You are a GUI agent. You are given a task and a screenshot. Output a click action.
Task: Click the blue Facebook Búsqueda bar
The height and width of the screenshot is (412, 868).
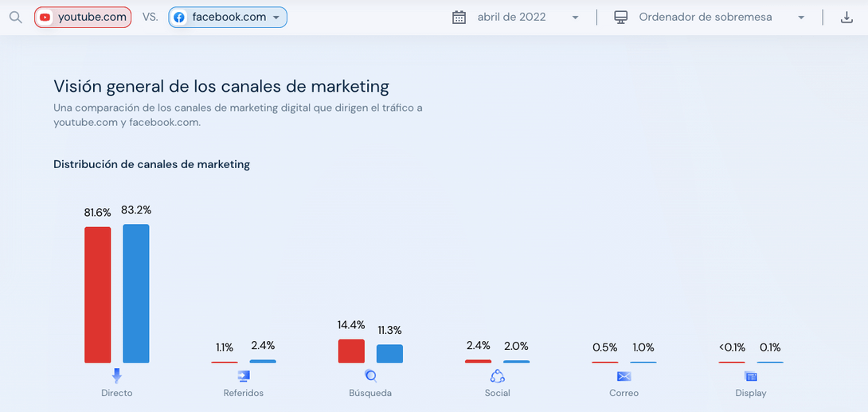pyautogui.click(x=389, y=354)
